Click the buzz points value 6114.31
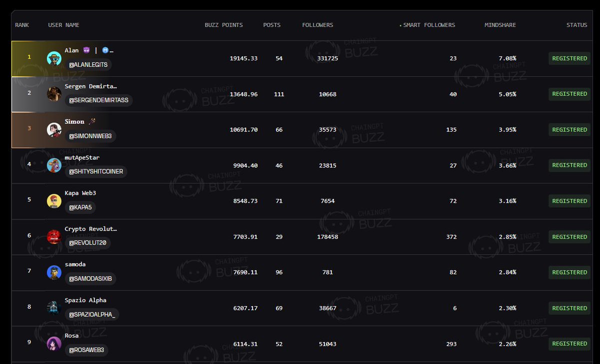This screenshot has height=364, width=600. (x=245, y=344)
